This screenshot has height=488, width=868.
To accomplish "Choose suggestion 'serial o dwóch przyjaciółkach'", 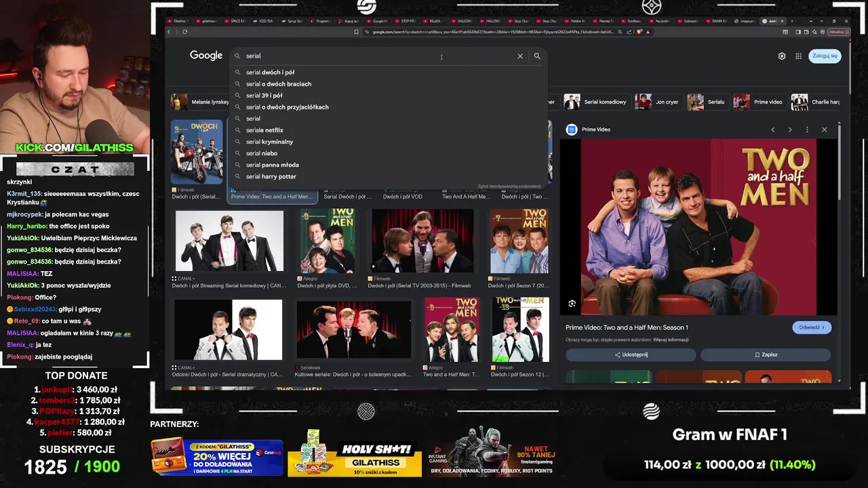I will pos(388,107).
